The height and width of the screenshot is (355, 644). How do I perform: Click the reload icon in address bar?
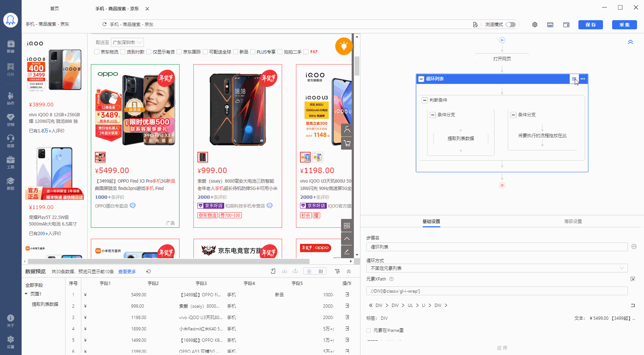pos(104,24)
